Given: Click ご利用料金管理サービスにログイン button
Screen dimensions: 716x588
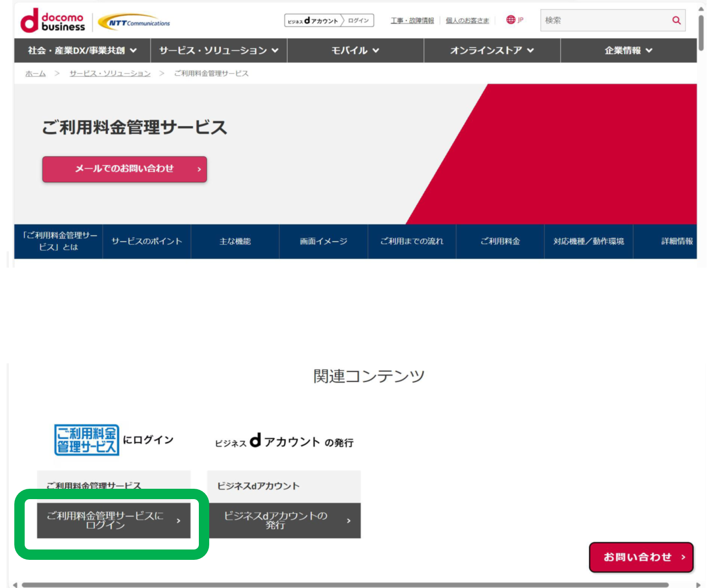Looking at the screenshot, I should tap(113, 520).
